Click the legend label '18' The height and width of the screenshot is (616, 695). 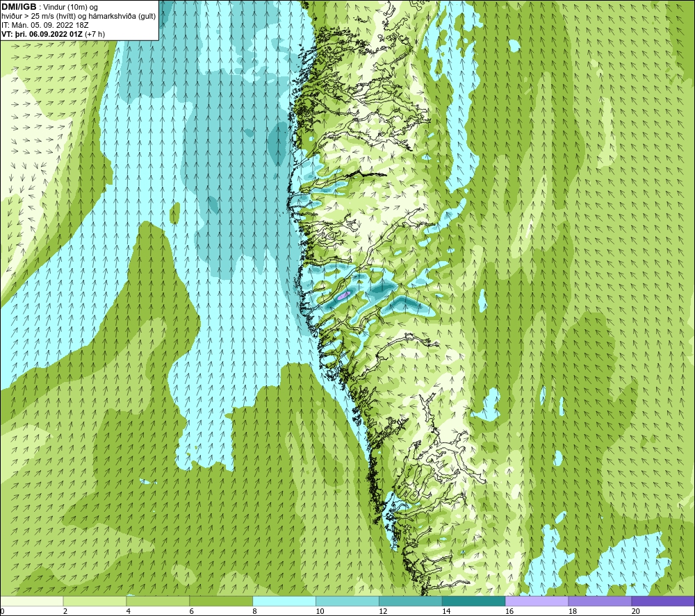(572, 611)
